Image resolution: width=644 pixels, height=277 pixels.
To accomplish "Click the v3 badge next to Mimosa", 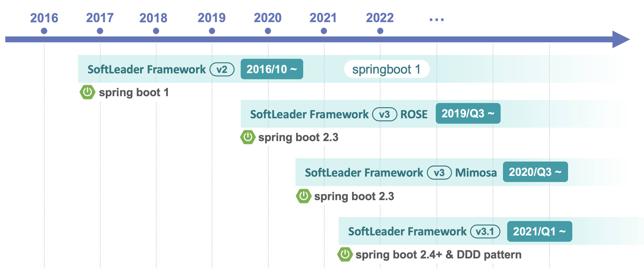I will coord(439,173).
